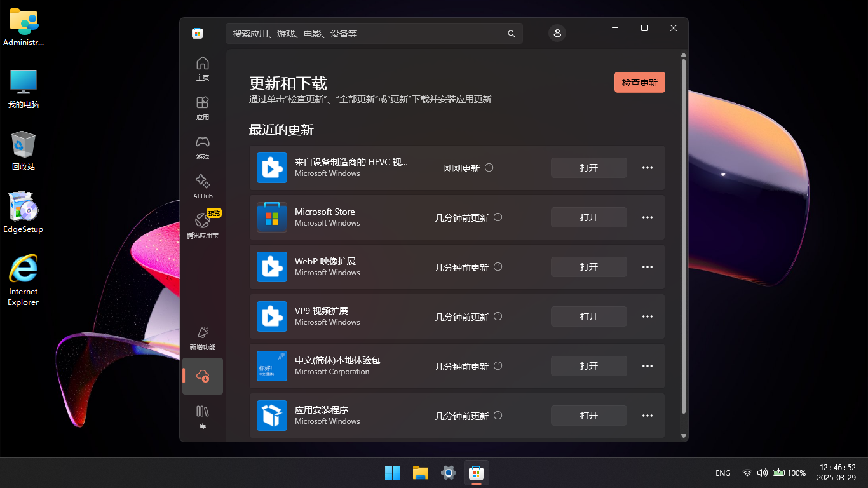Open AI Hub in sidebar
Image resolution: width=868 pixels, height=488 pixels.
click(203, 187)
